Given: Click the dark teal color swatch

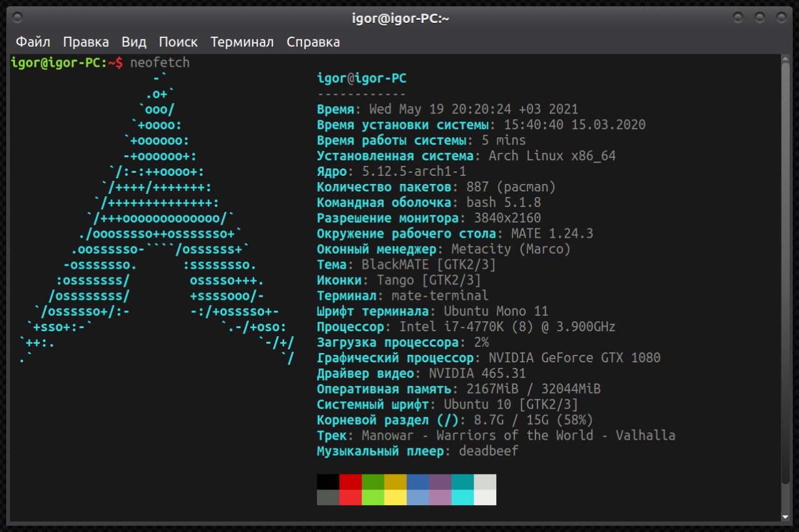Looking at the screenshot, I should pos(463,481).
